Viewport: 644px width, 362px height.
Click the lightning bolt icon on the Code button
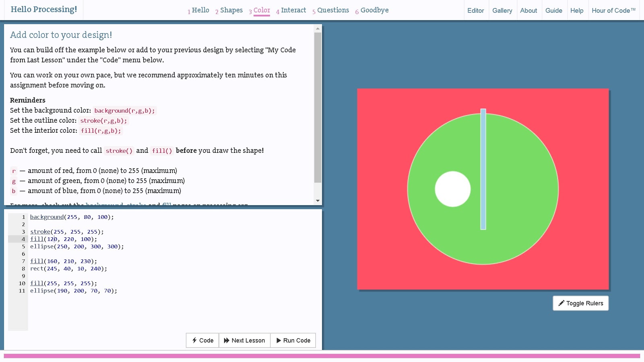pyautogui.click(x=196, y=340)
